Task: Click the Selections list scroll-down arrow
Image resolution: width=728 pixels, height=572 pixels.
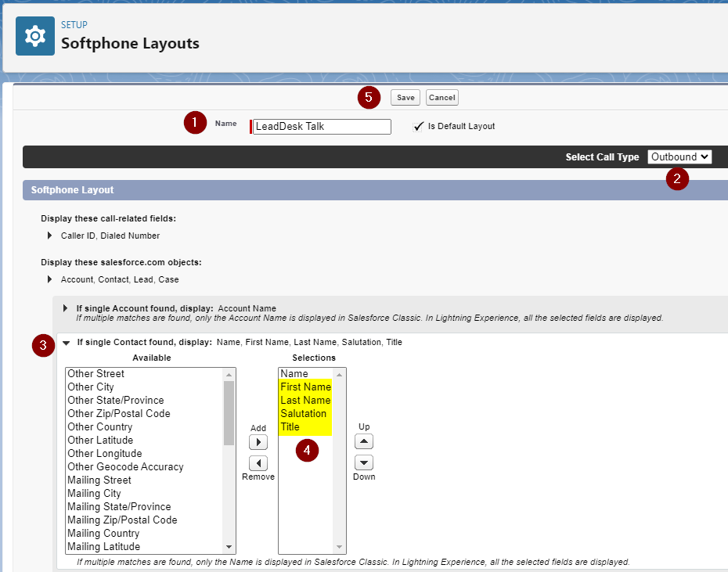Action: point(340,547)
